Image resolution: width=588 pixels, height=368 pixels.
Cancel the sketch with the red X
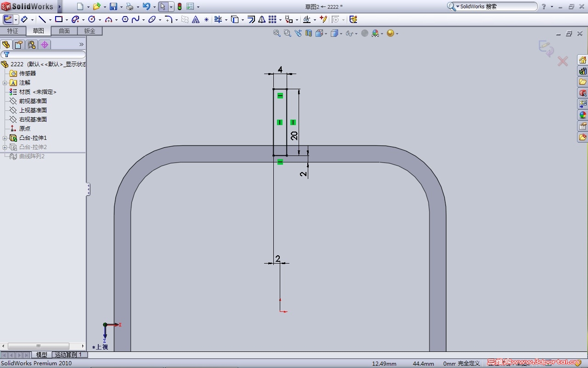pyautogui.click(x=563, y=61)
